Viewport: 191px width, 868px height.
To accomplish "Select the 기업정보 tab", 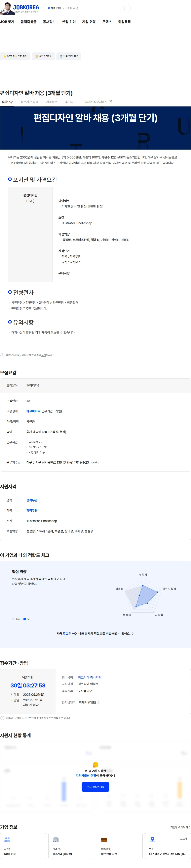I will (x=52, y=102).
